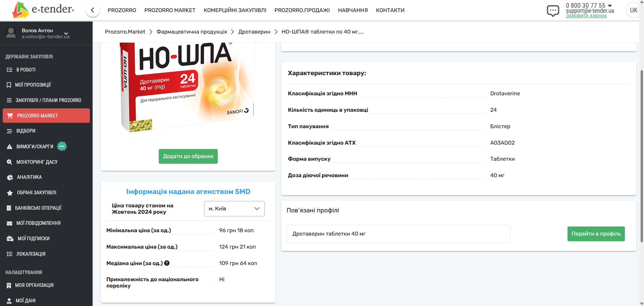Click the star icon for Обрані закупівлі
This screenshot has width=644, height=306.
(x=10, y=193)
